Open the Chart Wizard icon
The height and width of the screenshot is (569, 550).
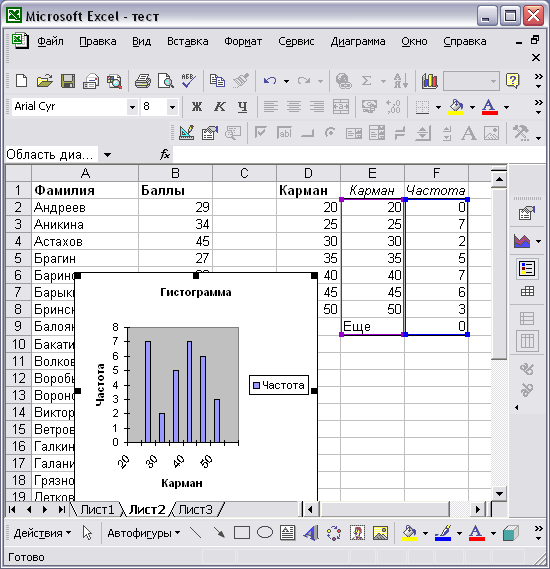(x=430, y=81)
